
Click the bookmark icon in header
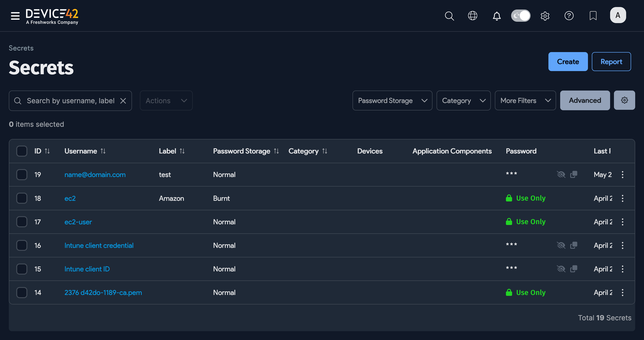[x=593, y=16]
